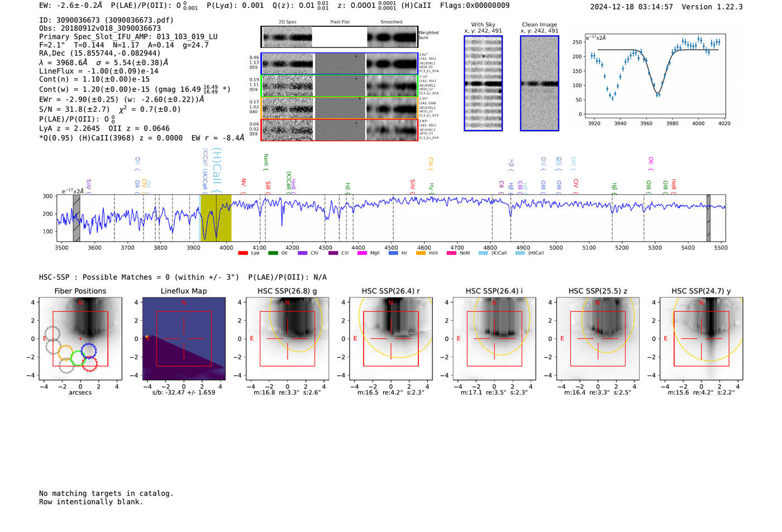The height and width of the screenshot is (532, 782).
Task: Click "No matching targets in catalog." text
Action: [106, 493]
